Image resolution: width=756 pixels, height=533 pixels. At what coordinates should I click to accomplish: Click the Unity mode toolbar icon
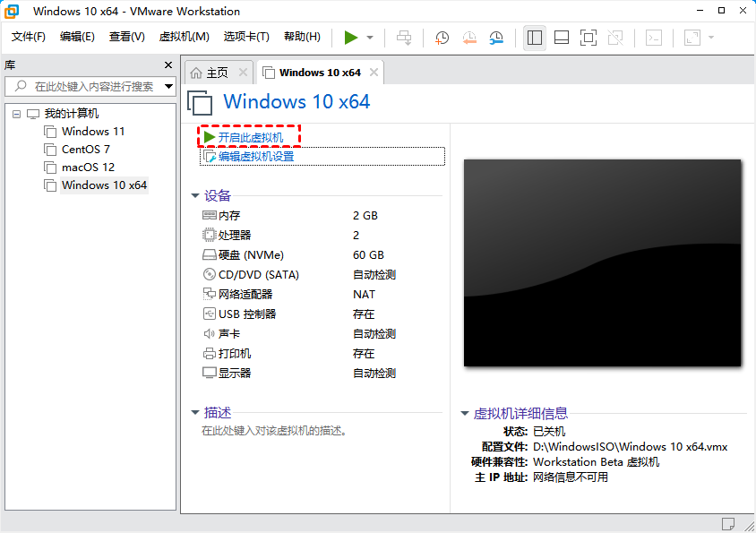(x=615, y=38)
